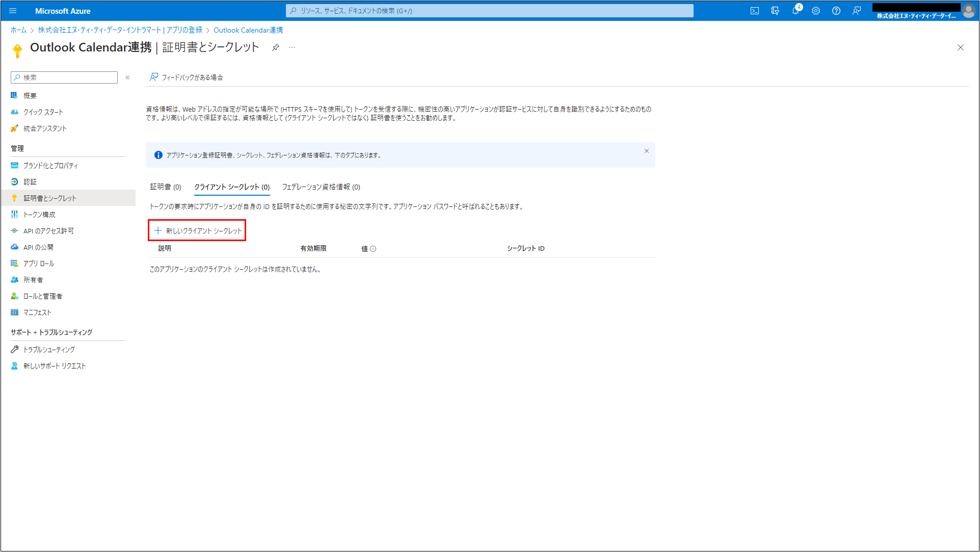Open the help question mark icon
Screen dimensions: 980x552
[836, 11]
